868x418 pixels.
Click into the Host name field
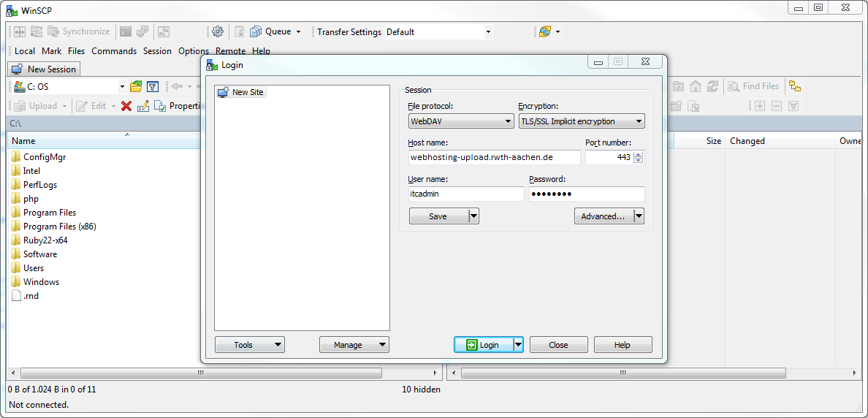click(x=494, y=157)
